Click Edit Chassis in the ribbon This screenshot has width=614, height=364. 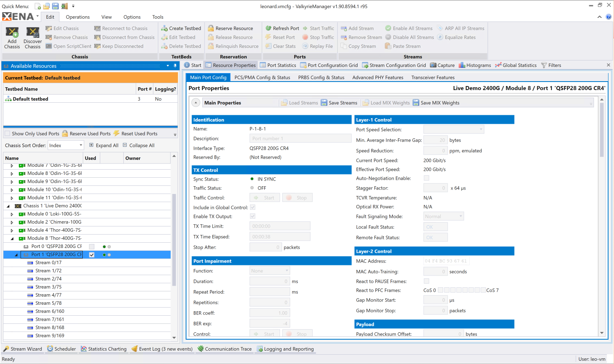[62, 28]
